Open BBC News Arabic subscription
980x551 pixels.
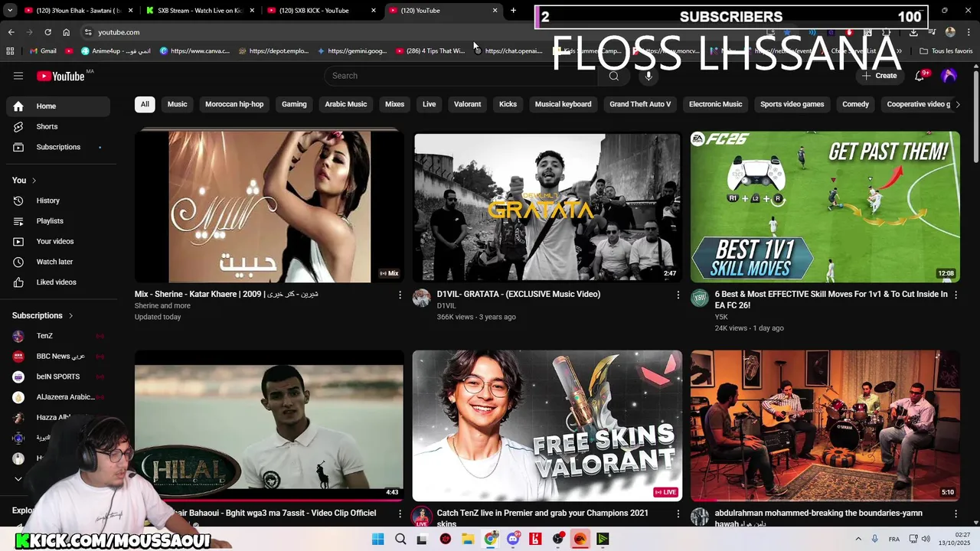click(58, 357)
